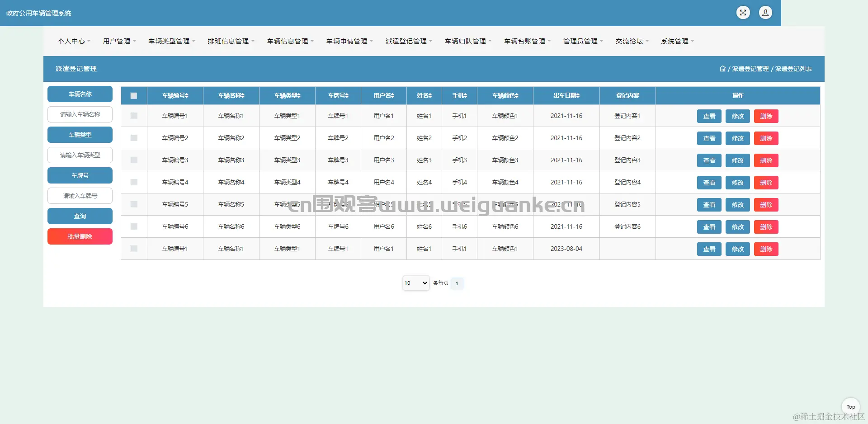
Task: Follow the 派遣登记管理 breadcrumb link
Action: [750, 69]
